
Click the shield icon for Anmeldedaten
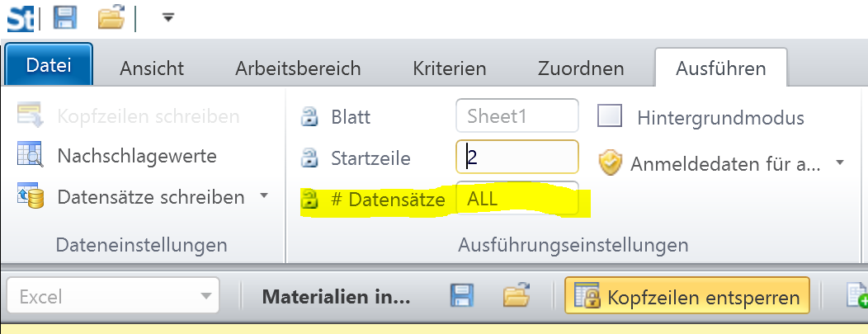click(610, 163)
